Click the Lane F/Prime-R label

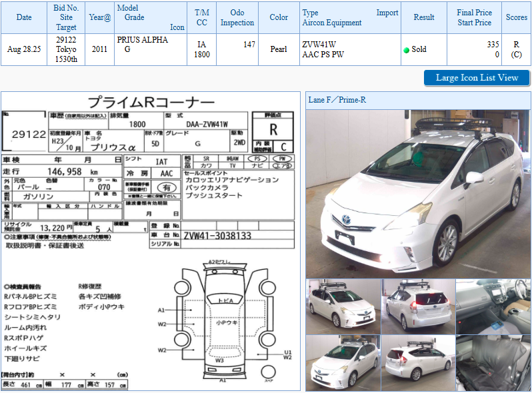pos(337,100)
